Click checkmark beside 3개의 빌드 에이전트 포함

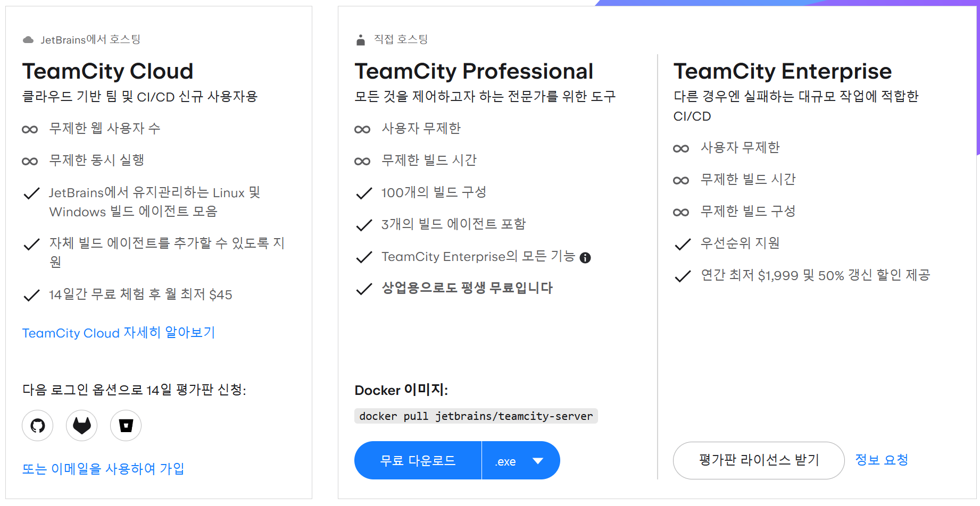tap(364, 225)
